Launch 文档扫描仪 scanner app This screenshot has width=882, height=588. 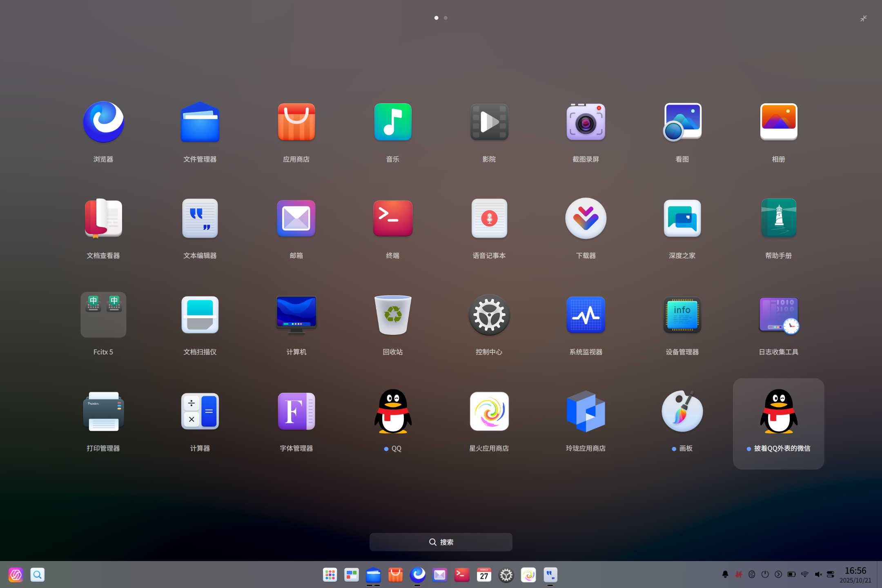pos(200,315)
